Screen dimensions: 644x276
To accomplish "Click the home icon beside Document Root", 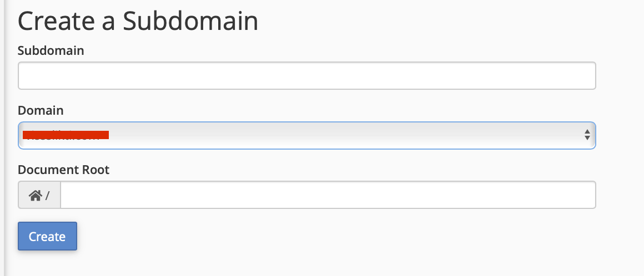I will tap(36, 195).
